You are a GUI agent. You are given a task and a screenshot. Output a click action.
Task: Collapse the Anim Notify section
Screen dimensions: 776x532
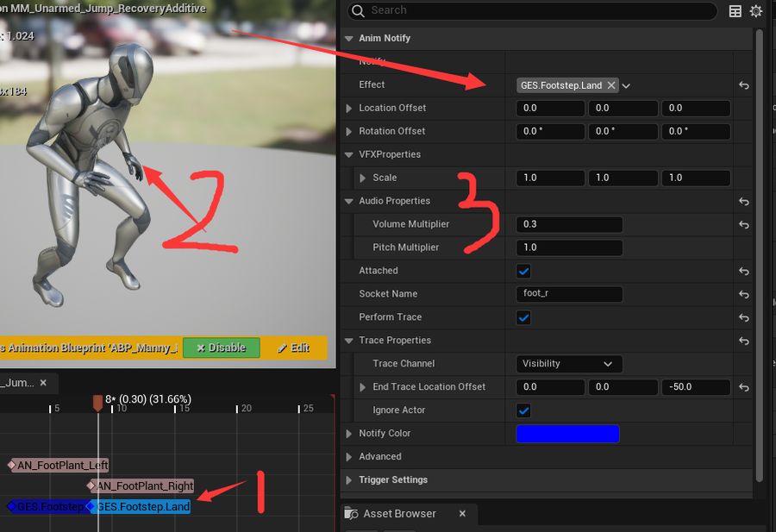(x=349, y=39)
